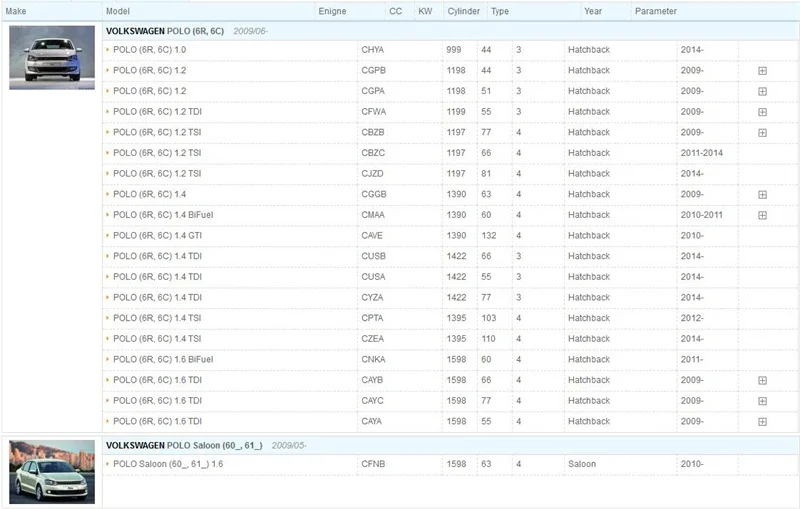Open the POLO 1.2 model with CGPB engine
This screenshot has height=509, width=800.
[x=149, y=70]
